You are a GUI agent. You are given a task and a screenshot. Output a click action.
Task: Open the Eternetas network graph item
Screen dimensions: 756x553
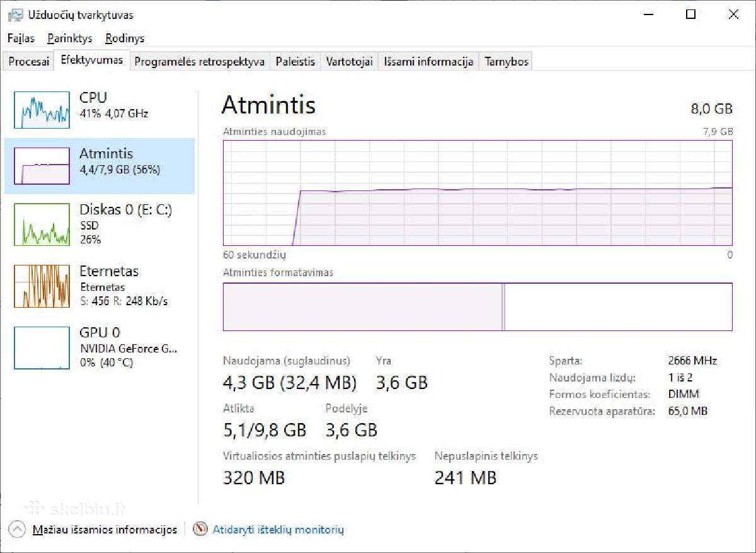click(100, 286)
